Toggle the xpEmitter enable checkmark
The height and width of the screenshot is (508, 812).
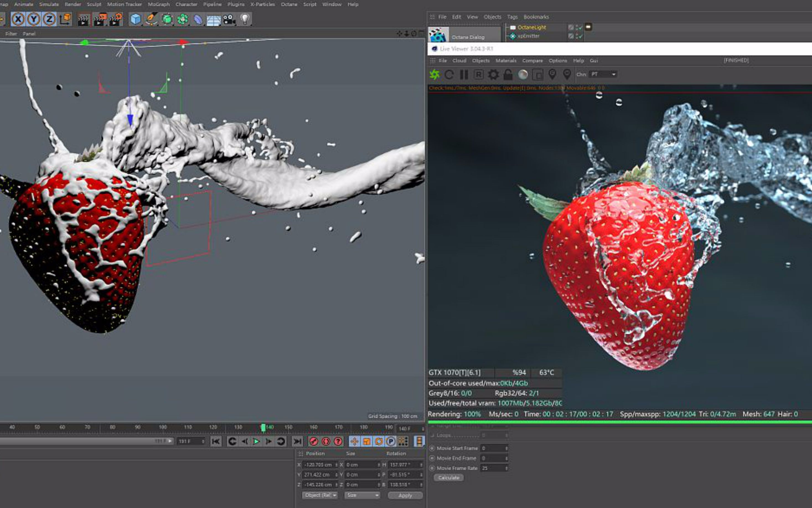(580, 37)
